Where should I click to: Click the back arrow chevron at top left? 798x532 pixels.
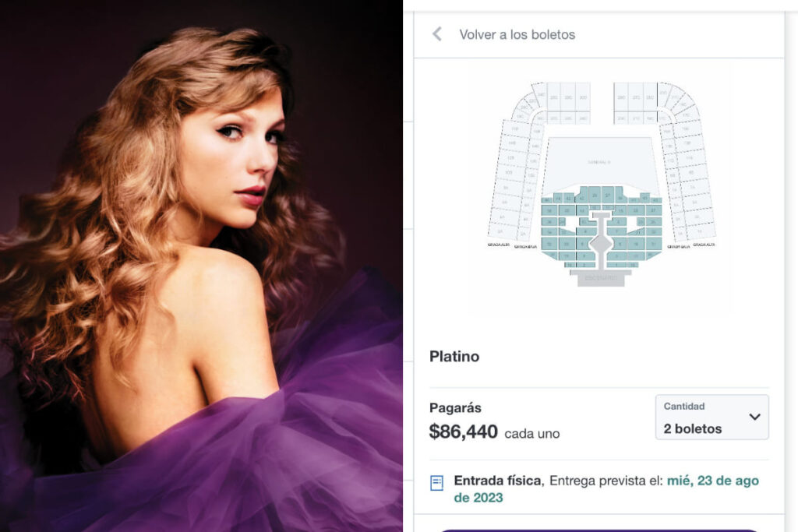click(436, 34)
